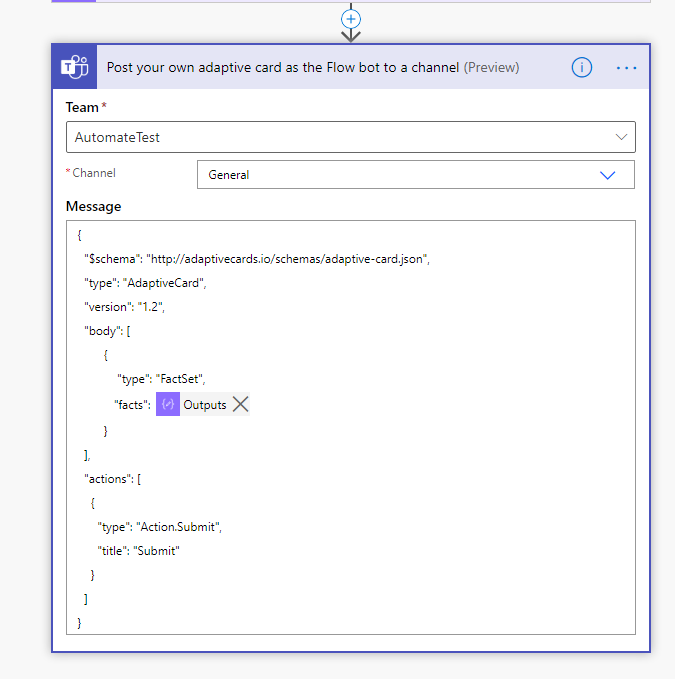Click the "actions": [ line
The height and width of the screenshot is (679, 675).
pyautogui.click(x=112, y=479)
